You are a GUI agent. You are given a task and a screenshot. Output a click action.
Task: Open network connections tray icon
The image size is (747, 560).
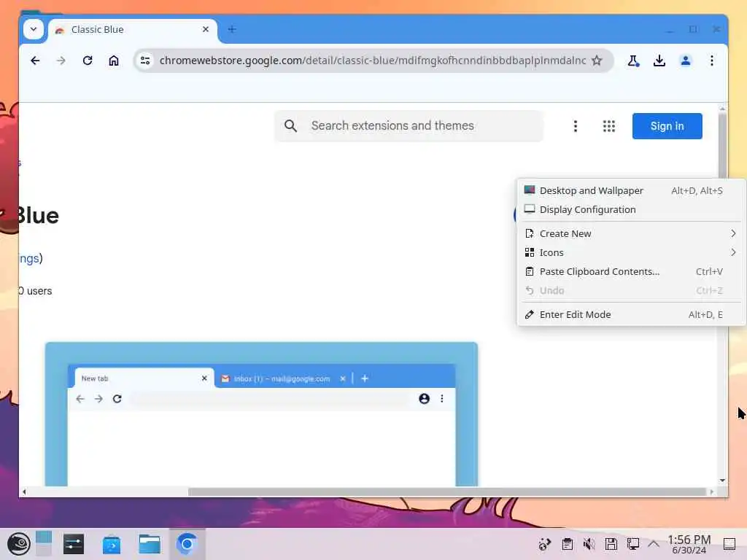point(632,544)
